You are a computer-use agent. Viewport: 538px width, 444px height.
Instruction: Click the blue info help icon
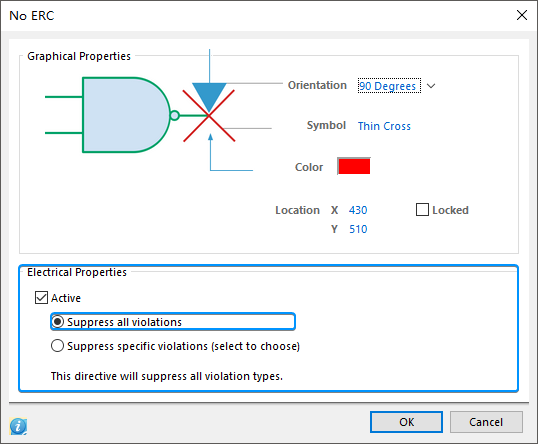tap(18, 426)
